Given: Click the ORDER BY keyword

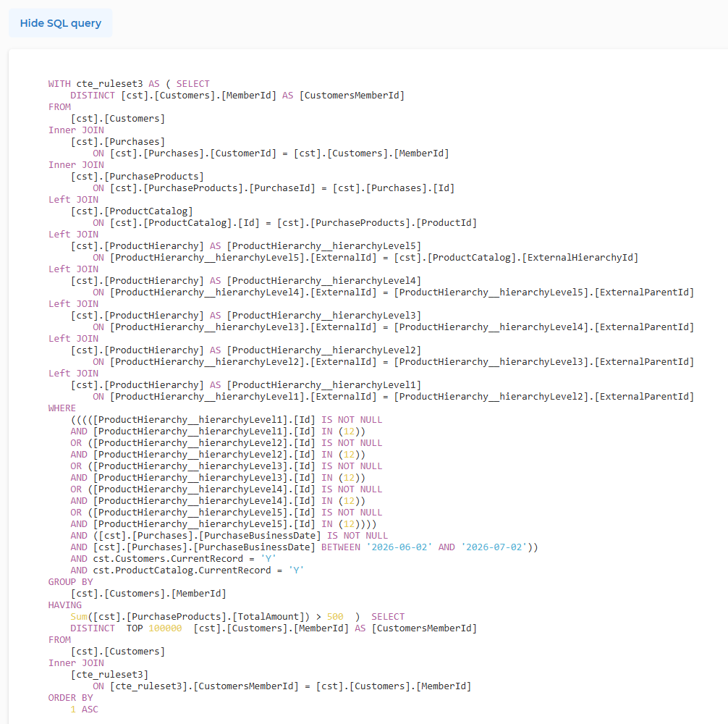Looking at the screenshot, I should (x=71, y=698).
